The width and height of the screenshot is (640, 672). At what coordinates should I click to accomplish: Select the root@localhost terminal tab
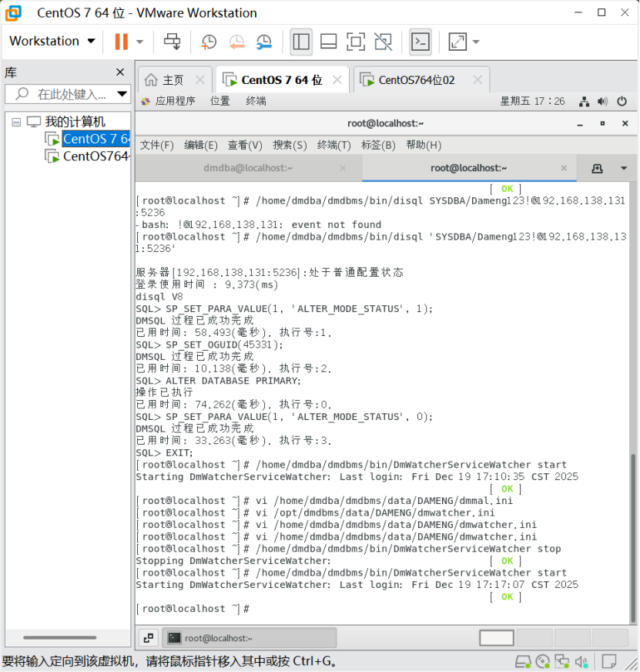point(469,168)
